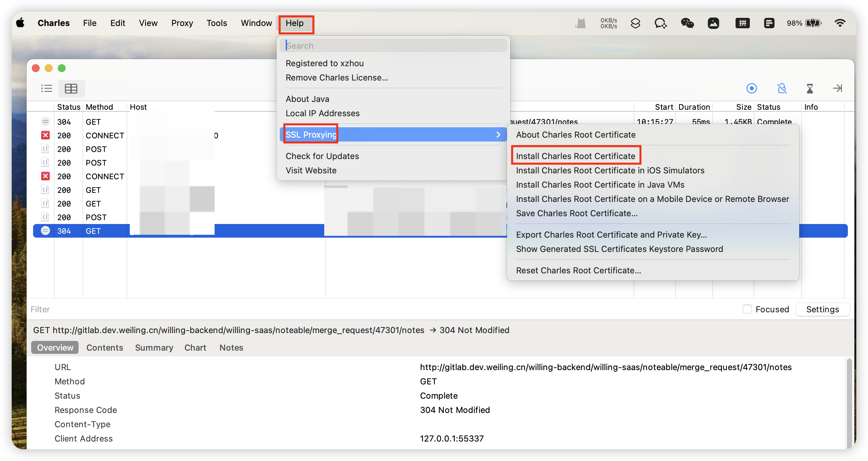
Task: Click the network speed indicator
Action: 609,23
